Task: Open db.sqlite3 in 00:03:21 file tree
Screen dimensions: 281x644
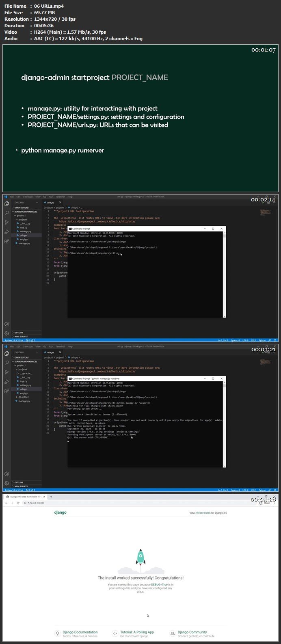Action: tap(24, 397)
